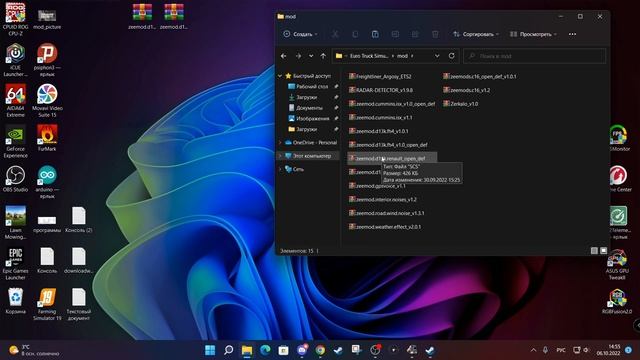Select file zeemod.d13k.fh4_v1.0_open_def
The image size is (640, 360).
tap(388, 144)
